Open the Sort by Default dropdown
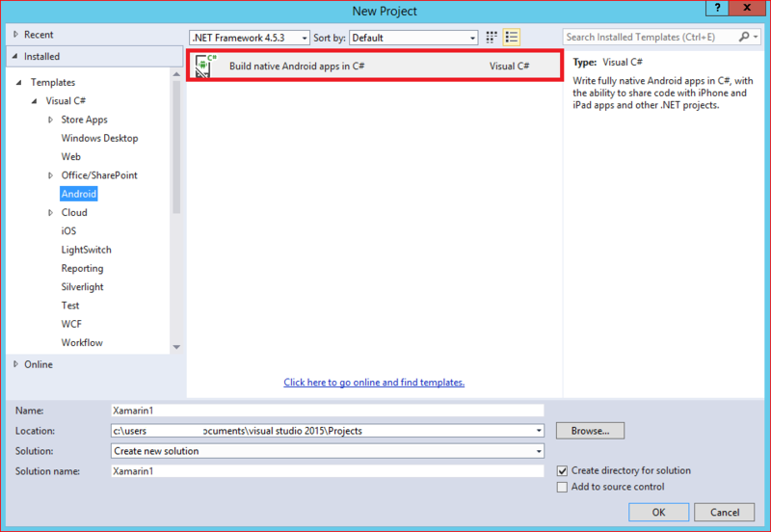The height and width of the screenshot is (532, 771). [x=413, y=38]
